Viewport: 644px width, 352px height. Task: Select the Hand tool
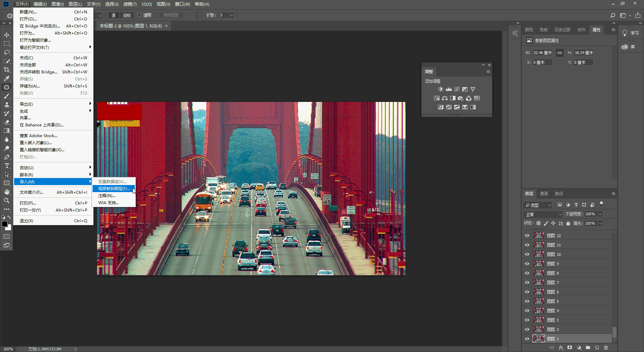coord(7,192)
